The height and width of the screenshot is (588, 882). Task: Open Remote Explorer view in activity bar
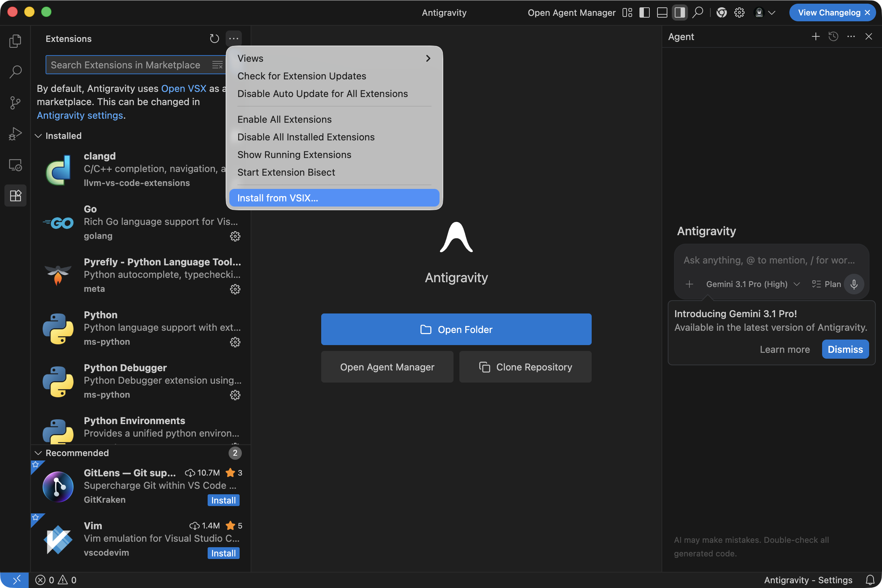(x=15, y=165)
